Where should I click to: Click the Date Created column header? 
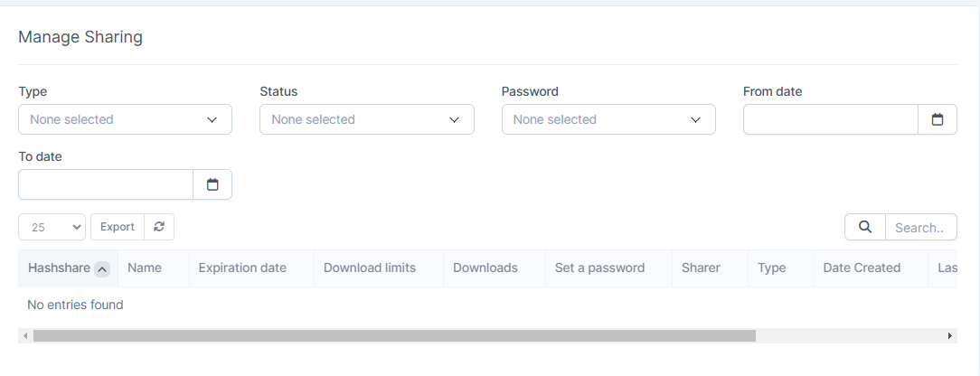862,268
